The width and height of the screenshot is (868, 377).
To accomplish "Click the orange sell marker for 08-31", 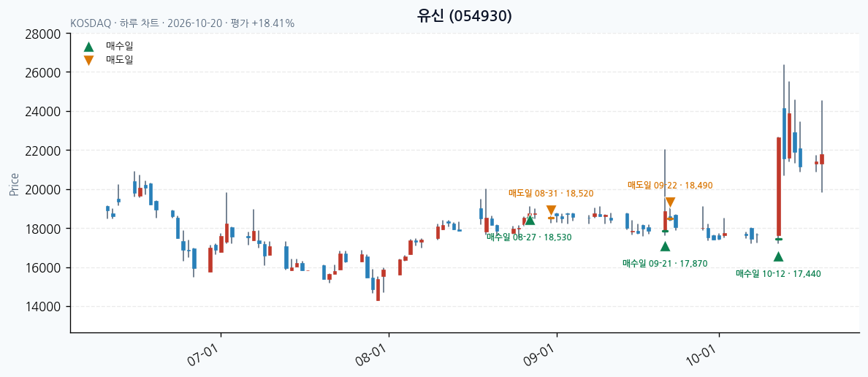I will [552, 210].
